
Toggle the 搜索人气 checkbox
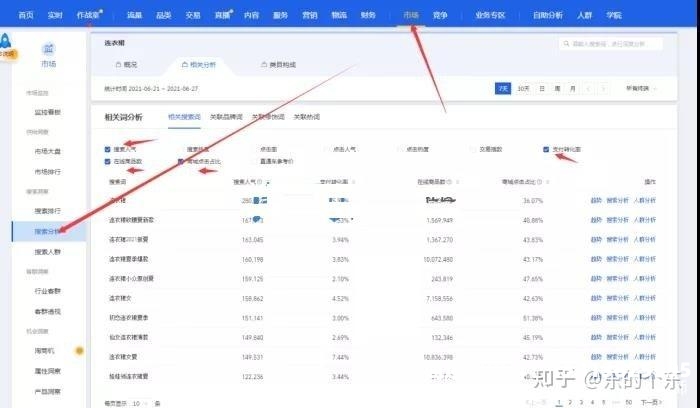tap(107, 149)
